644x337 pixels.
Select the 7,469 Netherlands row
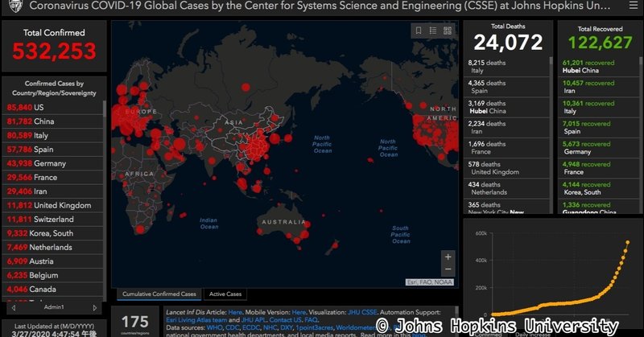coord(53,247)
